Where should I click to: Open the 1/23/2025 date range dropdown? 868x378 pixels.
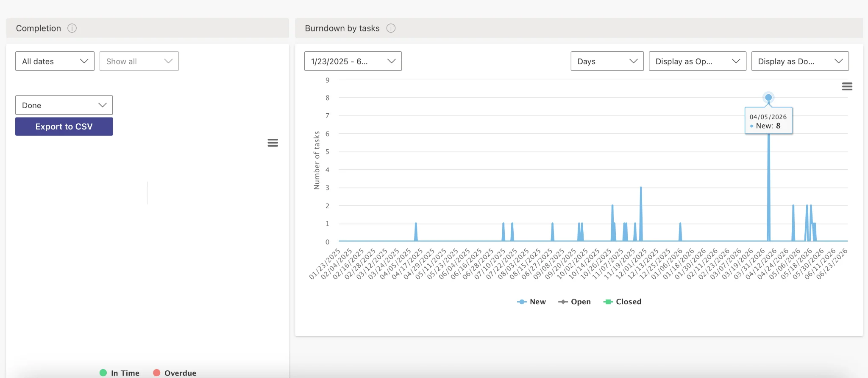pos(353,61)
